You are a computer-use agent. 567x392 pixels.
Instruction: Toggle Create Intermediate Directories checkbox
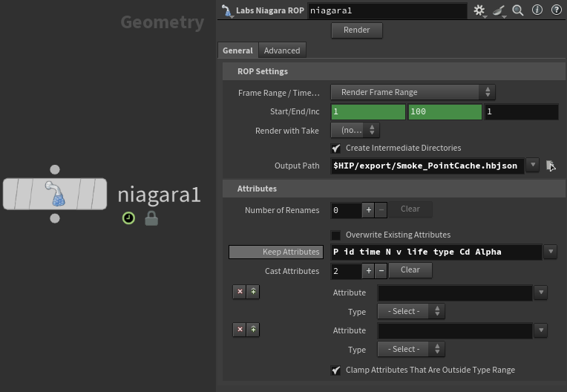(x=336, y=148)
